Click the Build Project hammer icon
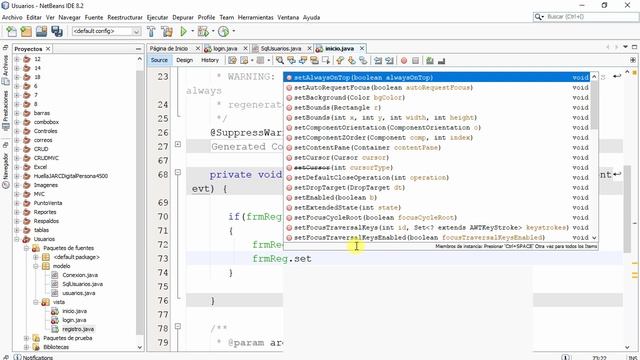Viewport: 640px width, 360px height. 151,31
